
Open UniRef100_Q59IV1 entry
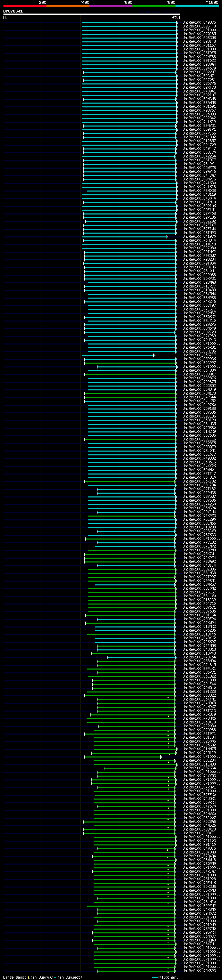tap(199, 129)
